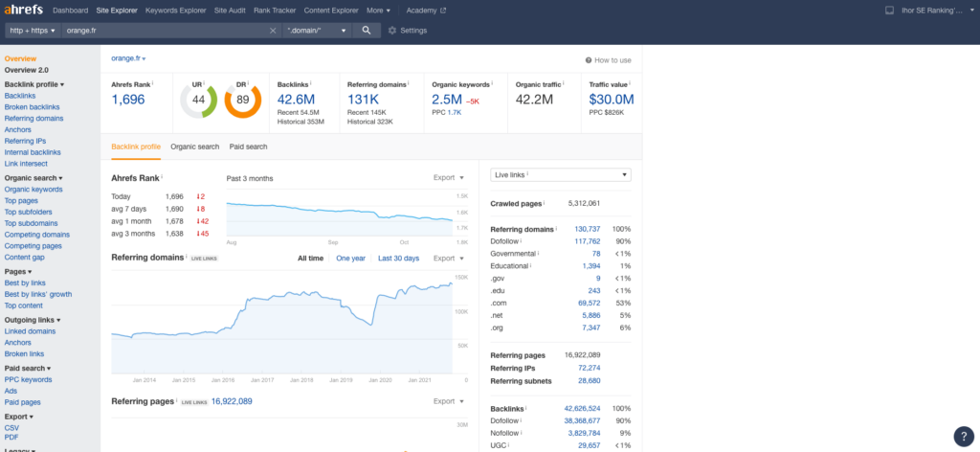This screenshot has width=980, height=452.
Task: Open Export dropdown for Ahrefs Rank chart
Action: pyautogui.click(x=449, y=177)
